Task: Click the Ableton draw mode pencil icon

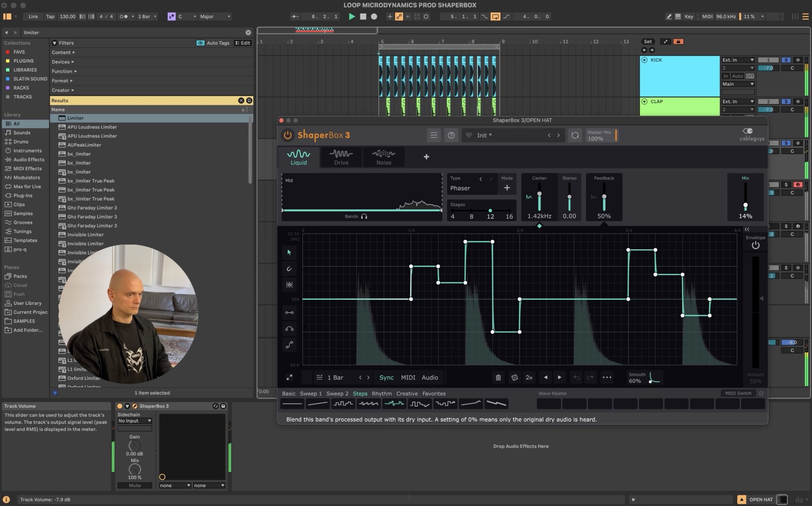Action: tap(668, 16)
